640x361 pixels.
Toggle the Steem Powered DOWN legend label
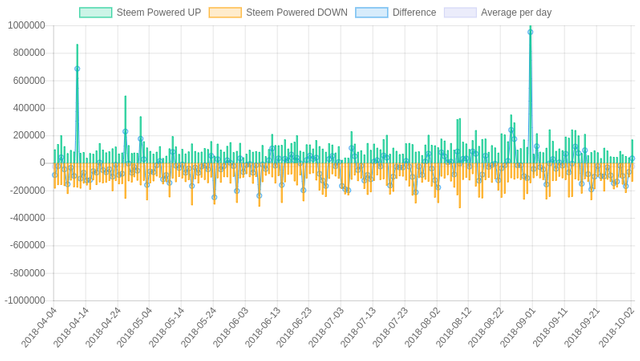click(297, 13)
